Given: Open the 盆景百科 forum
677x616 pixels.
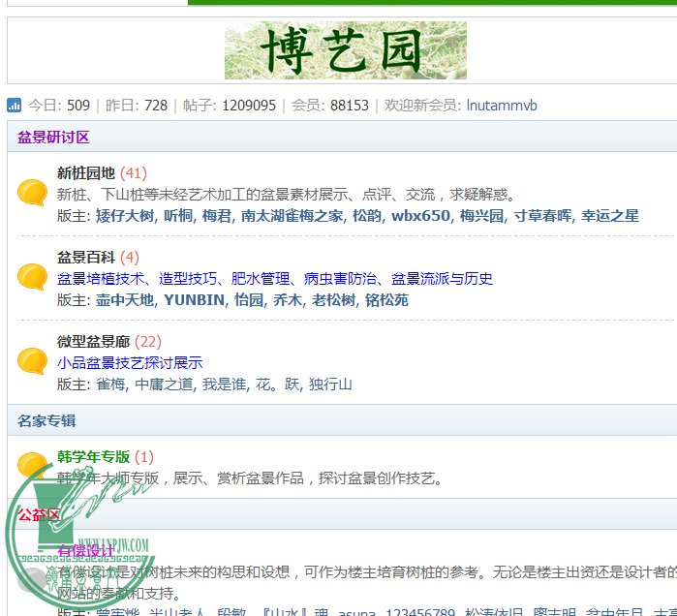Looking at the screenshot, I should coord(85,258).
